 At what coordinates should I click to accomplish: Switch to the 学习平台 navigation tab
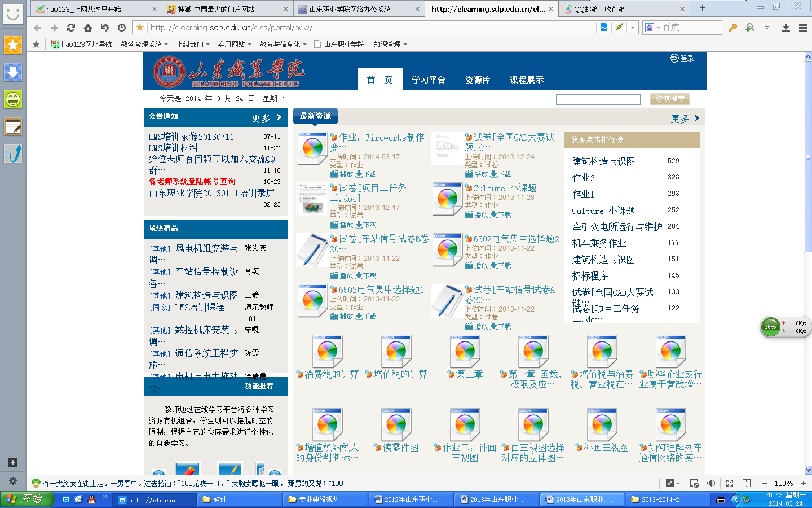(x=429, y=80)
